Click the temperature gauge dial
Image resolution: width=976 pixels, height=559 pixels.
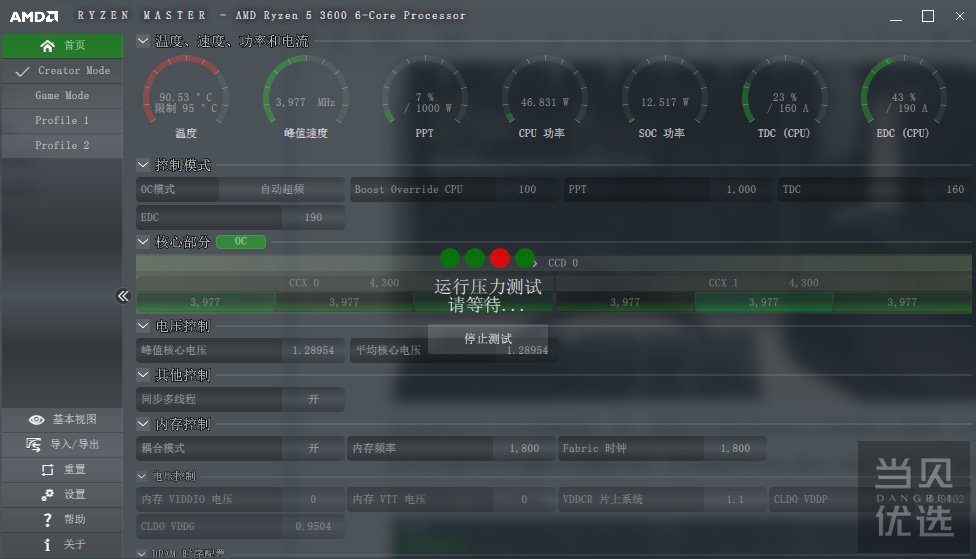pyautogui.click(x=185, y=90)
